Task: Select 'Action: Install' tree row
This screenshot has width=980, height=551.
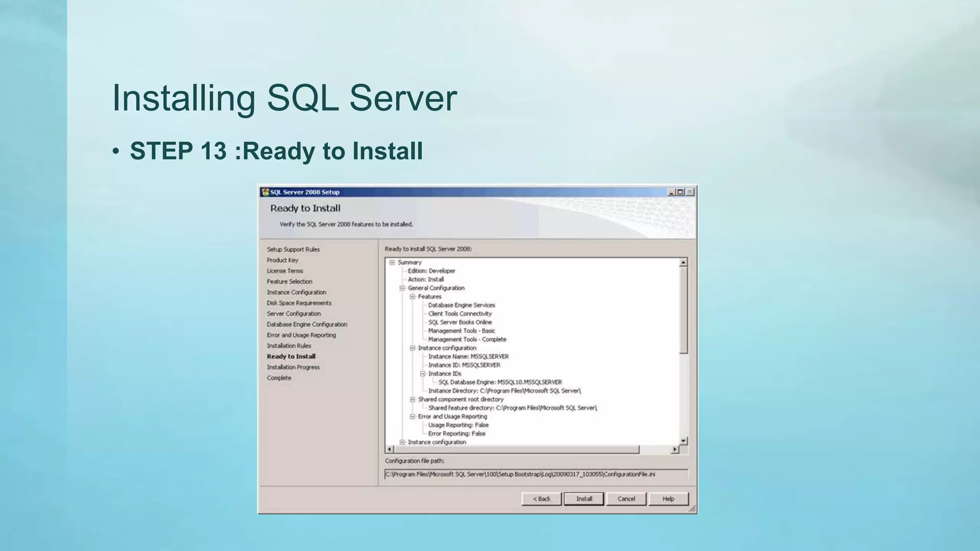Action: pyautogui.click(x=425, y=280)
